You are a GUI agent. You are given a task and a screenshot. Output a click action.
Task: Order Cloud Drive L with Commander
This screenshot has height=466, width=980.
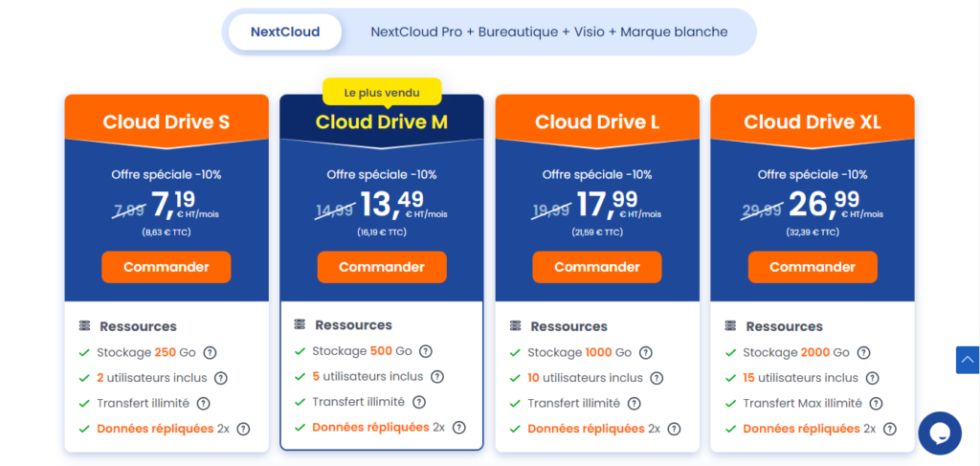tap(597, 267)
